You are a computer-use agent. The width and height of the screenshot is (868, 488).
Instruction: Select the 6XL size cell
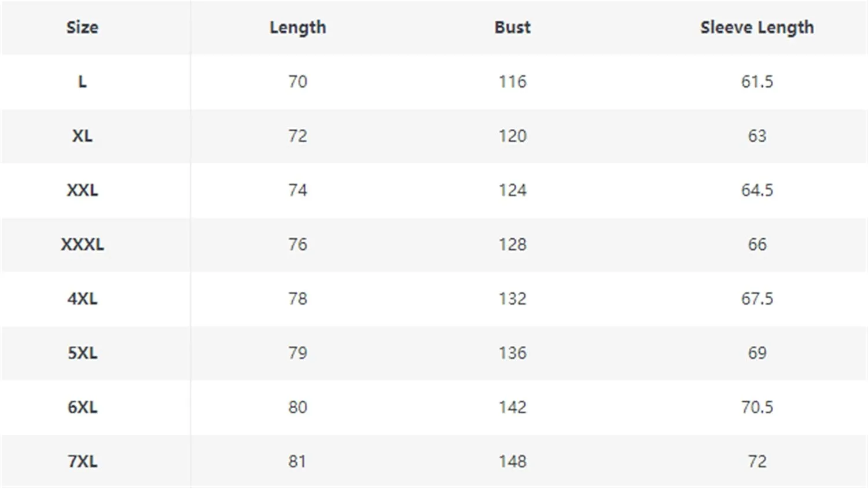coord(82,408)
